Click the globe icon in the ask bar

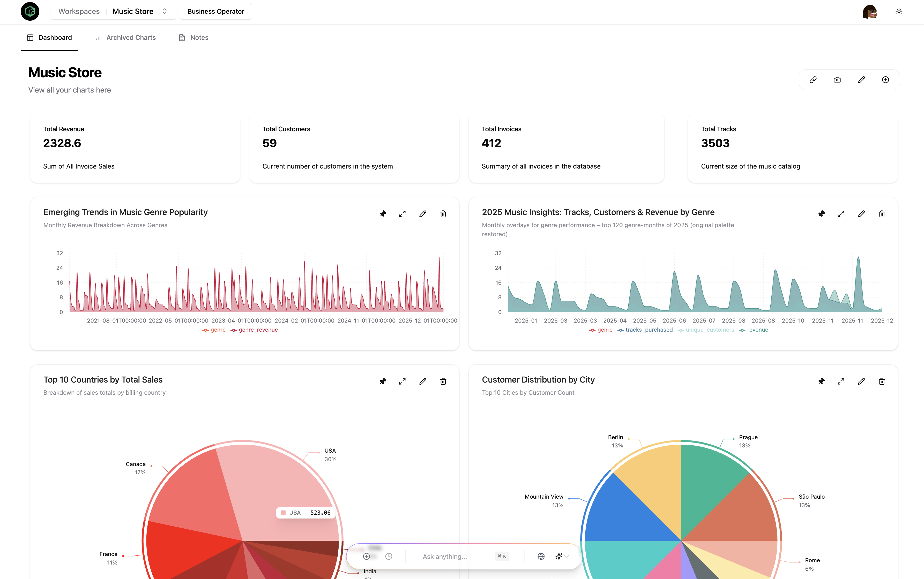[541, 557]
